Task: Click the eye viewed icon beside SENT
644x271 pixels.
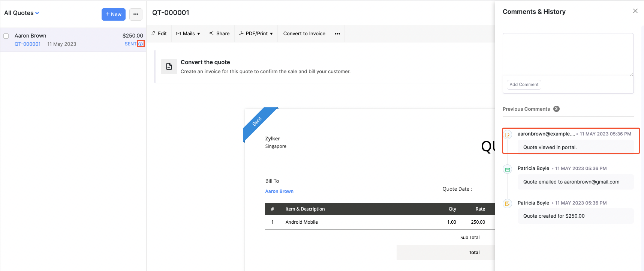Action: (141, 44)
